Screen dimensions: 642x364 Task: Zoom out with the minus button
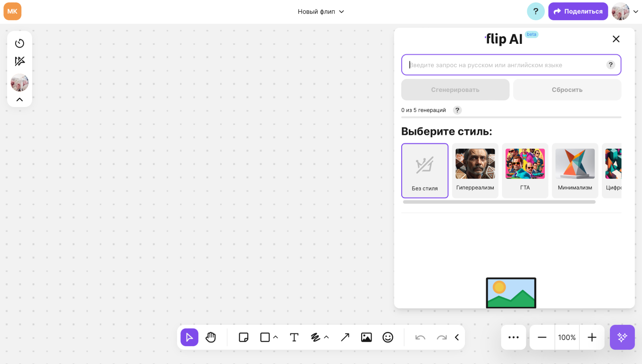pos(542,337)
